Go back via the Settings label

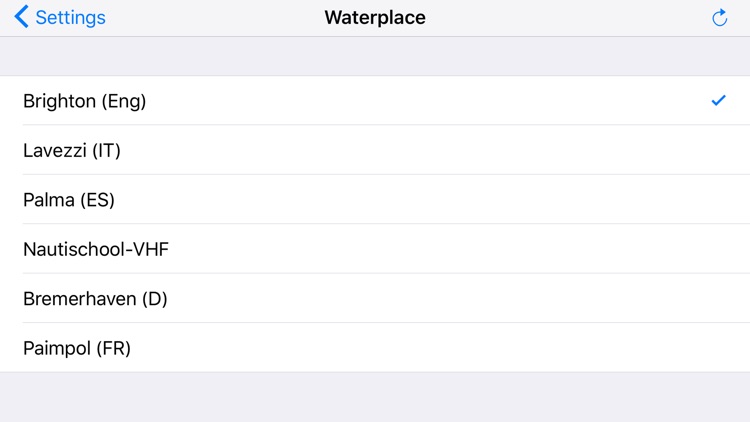coord(70,18)
